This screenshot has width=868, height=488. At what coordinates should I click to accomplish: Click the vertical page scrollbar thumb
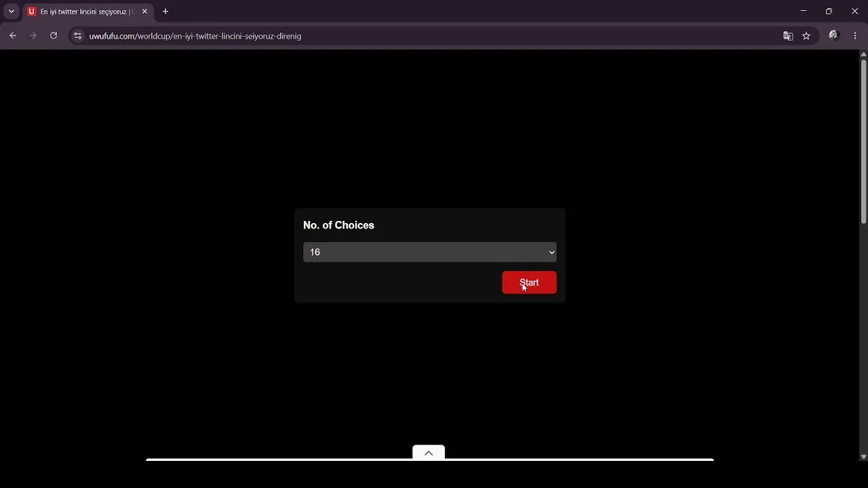point(863,142)
